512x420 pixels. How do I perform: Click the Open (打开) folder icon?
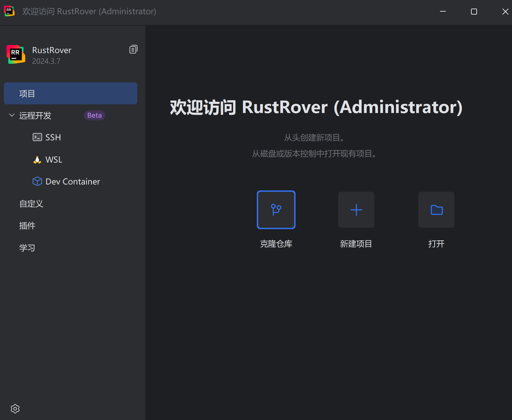coord(436,210)
